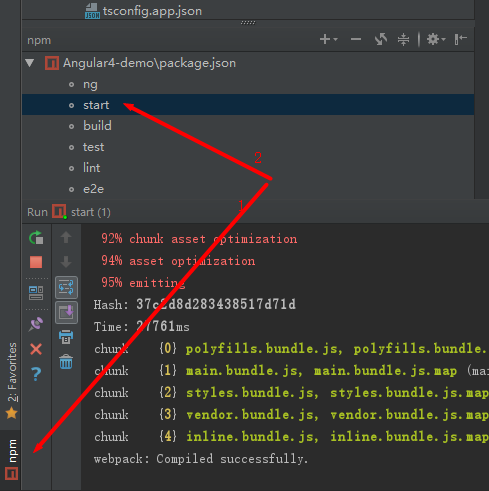Viewport: 489px width, 491px height.
Task: Open help with the question mark icon
Action: pyautogui.click(x=36, y=374)
